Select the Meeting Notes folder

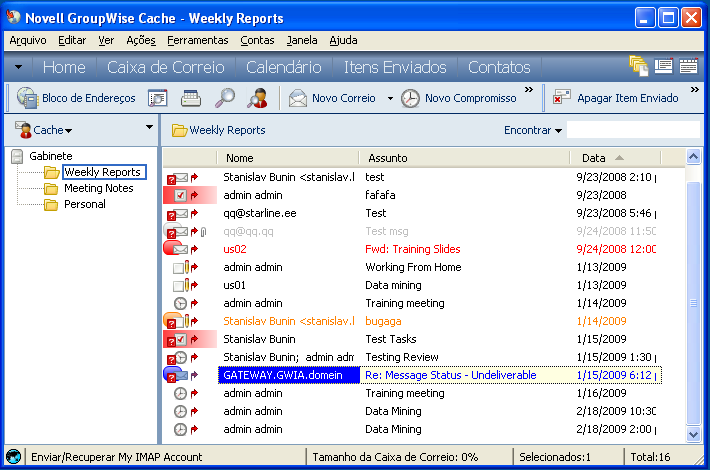98,188
